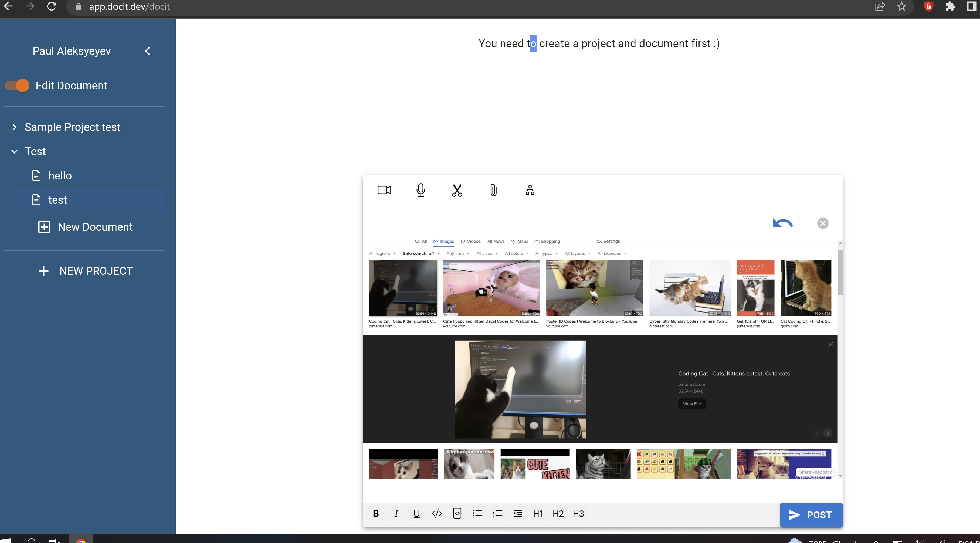Open the diagram hierarchy icon

530,190
